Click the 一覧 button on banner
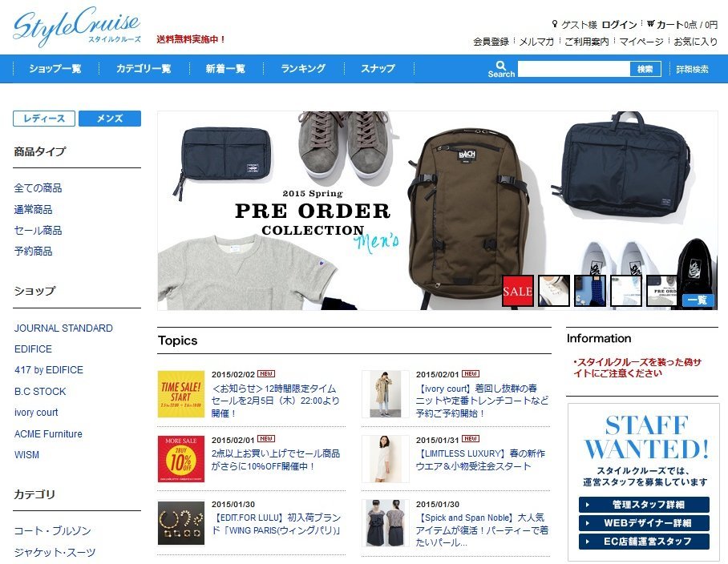The image size is (728, 564). click(x=698, y=300)
